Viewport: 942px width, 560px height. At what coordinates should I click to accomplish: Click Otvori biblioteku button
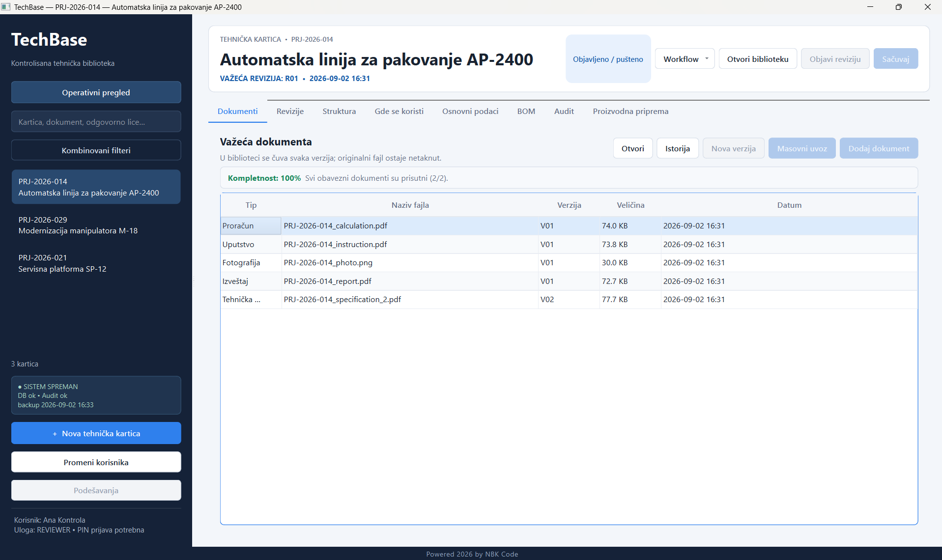click(758, 59)
